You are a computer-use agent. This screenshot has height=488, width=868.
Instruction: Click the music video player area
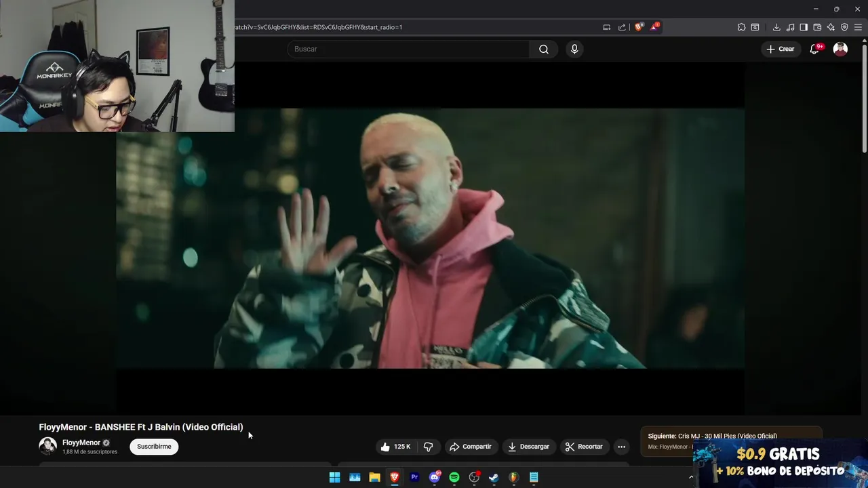point(430,239)
